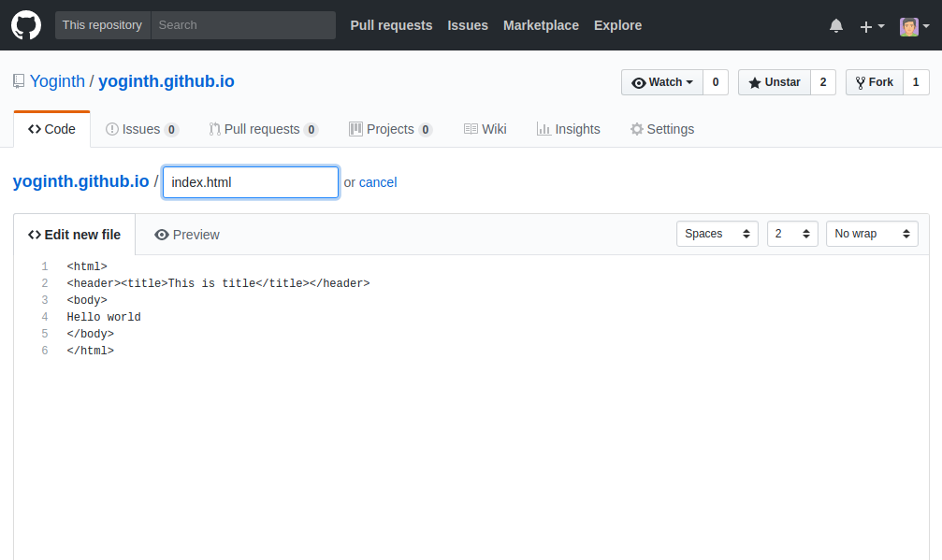Switch to the Preview tab
The width and height of the screenshot is (942, 560).
pyautogui.click(x=187, y=235)
